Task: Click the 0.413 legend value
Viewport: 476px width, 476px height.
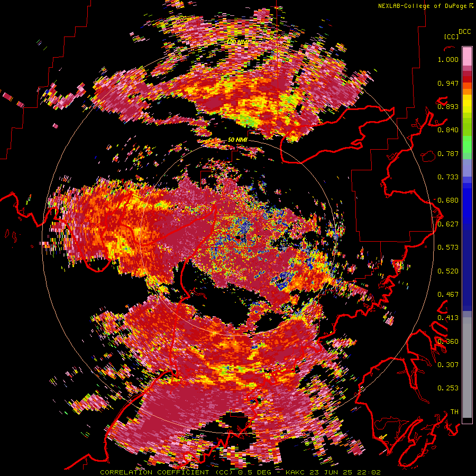Action: [448, 318]
